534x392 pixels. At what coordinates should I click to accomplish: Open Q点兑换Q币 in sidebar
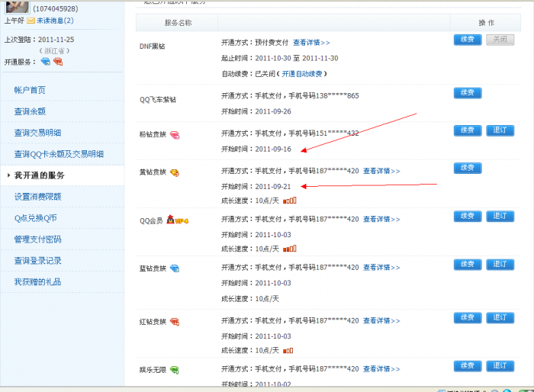(x=35, y=218)
